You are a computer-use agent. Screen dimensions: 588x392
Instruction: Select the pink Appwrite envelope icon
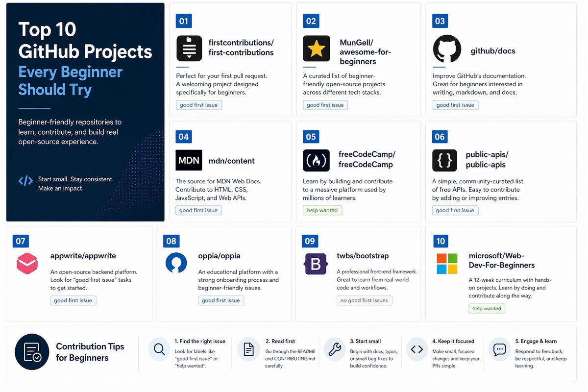click(27, 263)
